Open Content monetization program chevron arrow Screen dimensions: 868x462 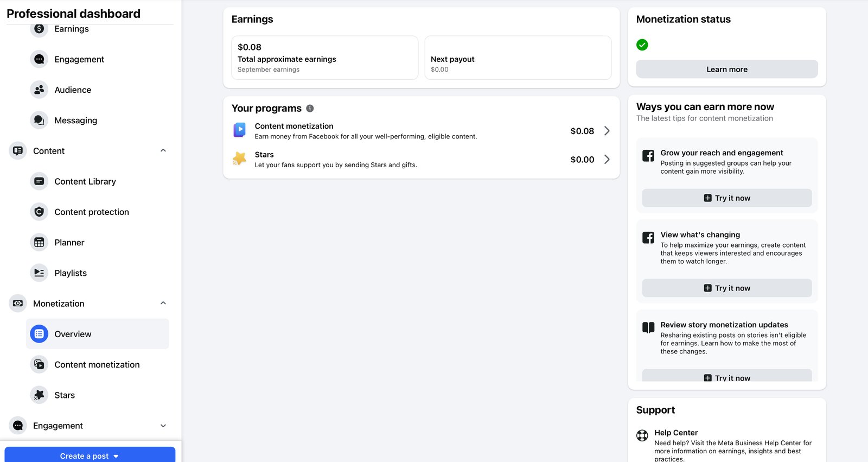[607, 131]
